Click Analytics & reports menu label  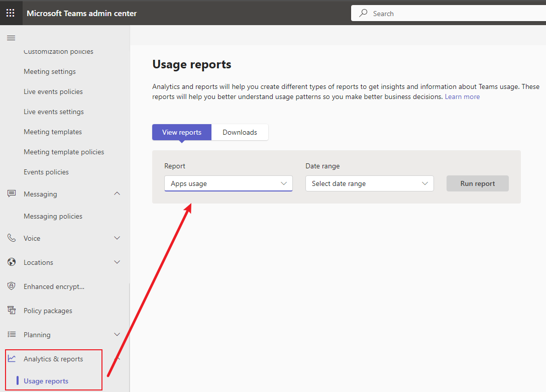pyautogui.click(x=53, y=359)
